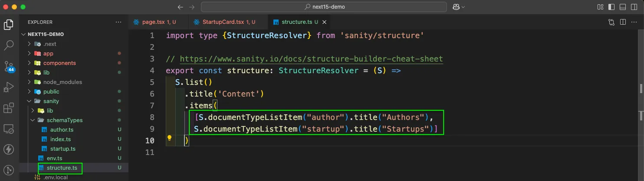Open the sanity.io structure-builder-cheat-sheet link
This screenshot has height=181, width=644.
click(x=311, y=59)
